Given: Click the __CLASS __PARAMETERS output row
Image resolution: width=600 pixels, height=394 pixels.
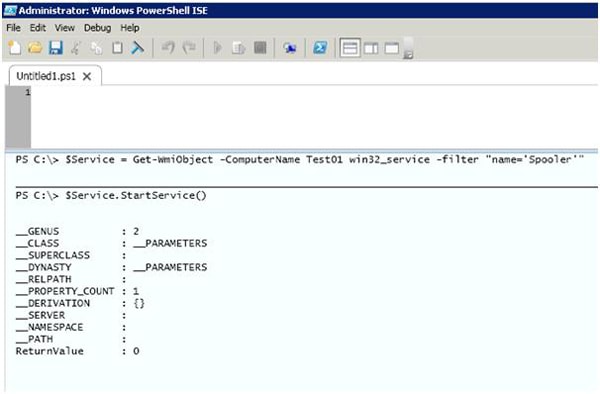Looking at the screenshot, I should point(111,243).
